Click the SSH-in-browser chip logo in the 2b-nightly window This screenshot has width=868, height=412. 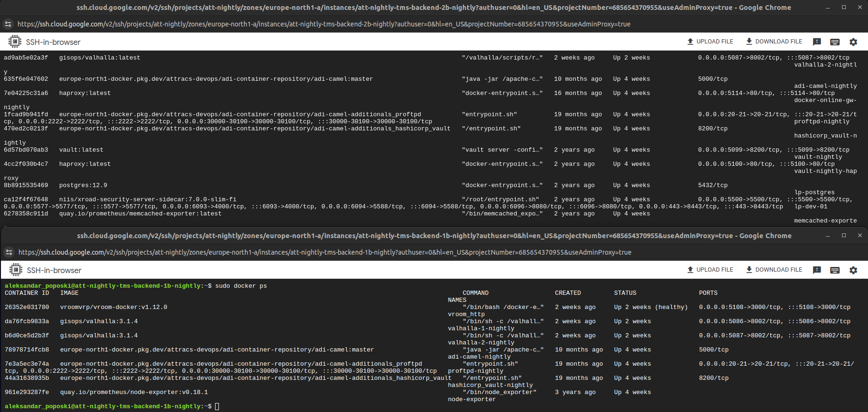point(15,42)
